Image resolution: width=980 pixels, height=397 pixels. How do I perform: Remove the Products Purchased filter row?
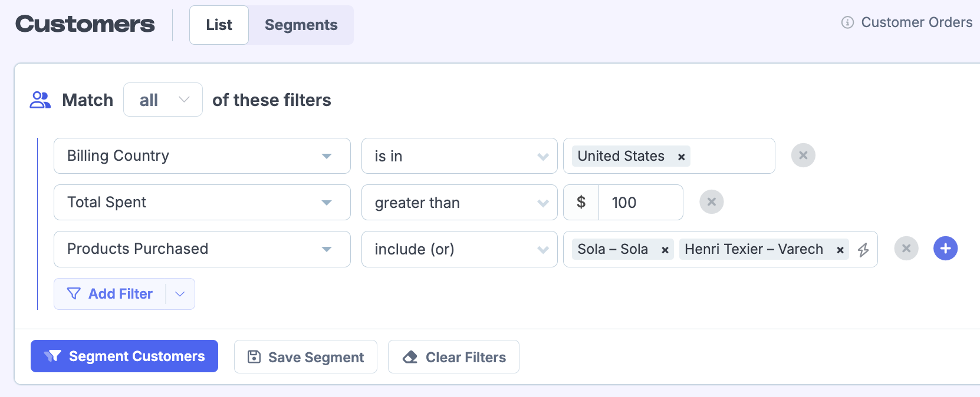906,249
